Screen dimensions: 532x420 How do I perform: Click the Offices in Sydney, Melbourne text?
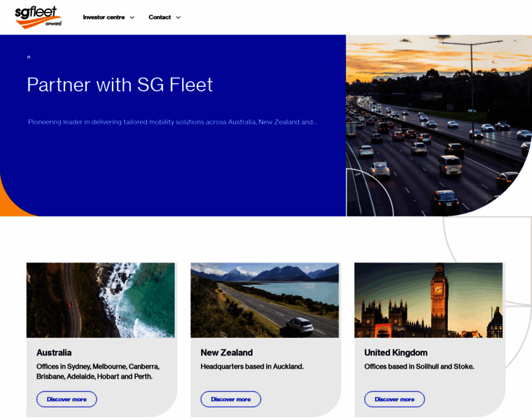coord(98,372)
